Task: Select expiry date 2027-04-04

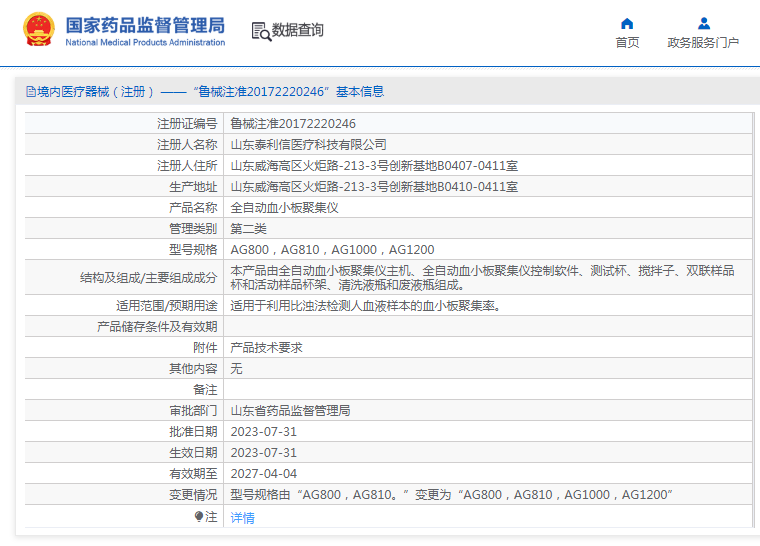Action: (263, 474)
